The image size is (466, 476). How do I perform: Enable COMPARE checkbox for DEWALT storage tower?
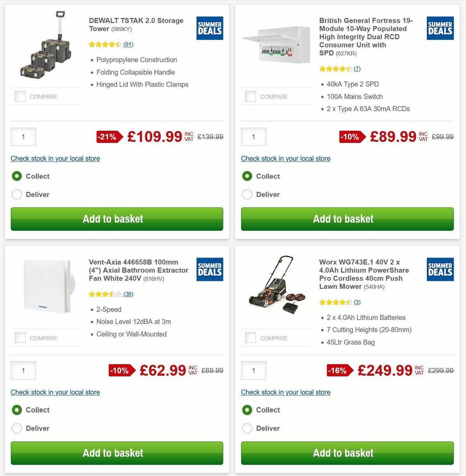(20, 96)
